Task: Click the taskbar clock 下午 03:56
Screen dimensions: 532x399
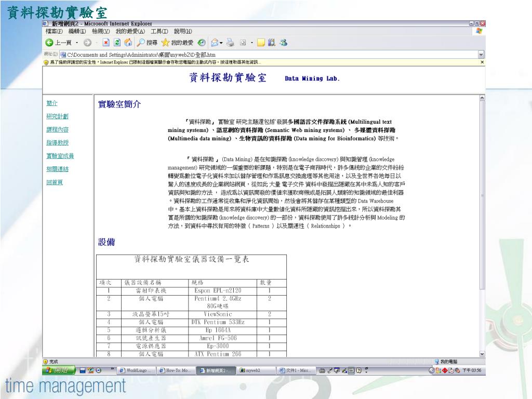Action: coord(472,370)
